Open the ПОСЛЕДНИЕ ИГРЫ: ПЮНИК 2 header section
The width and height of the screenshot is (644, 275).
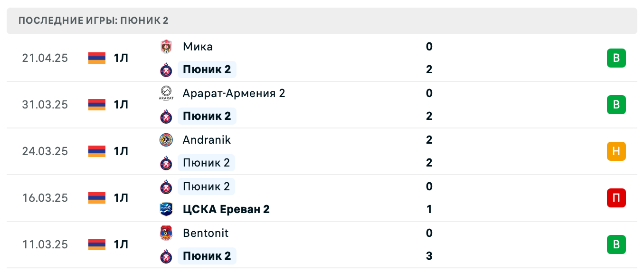click(93, 20)
